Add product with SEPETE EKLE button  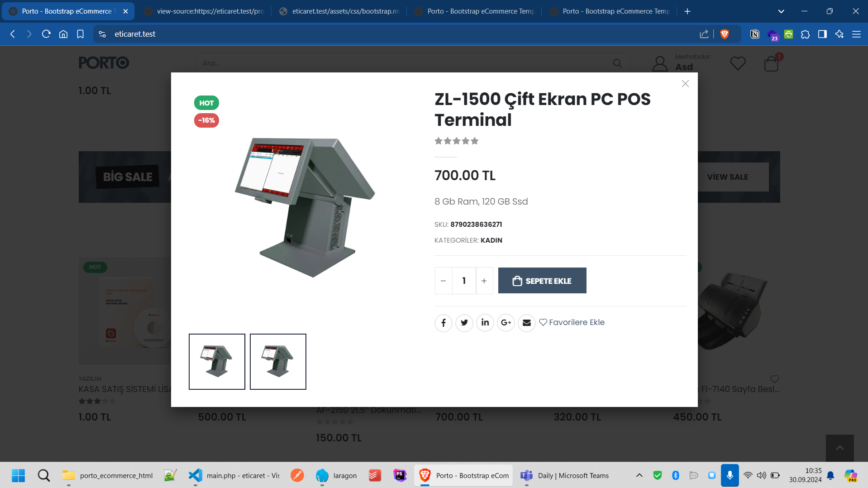tap(542, 281)
